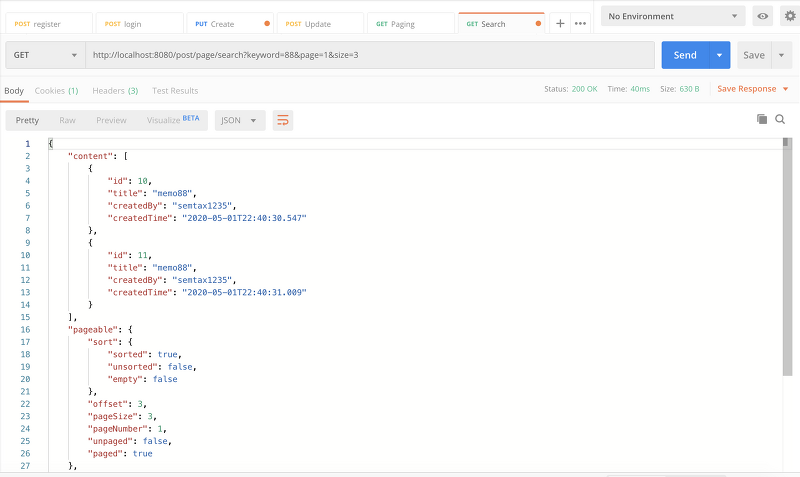Expand the Send button arrow options

pos(719,55)
